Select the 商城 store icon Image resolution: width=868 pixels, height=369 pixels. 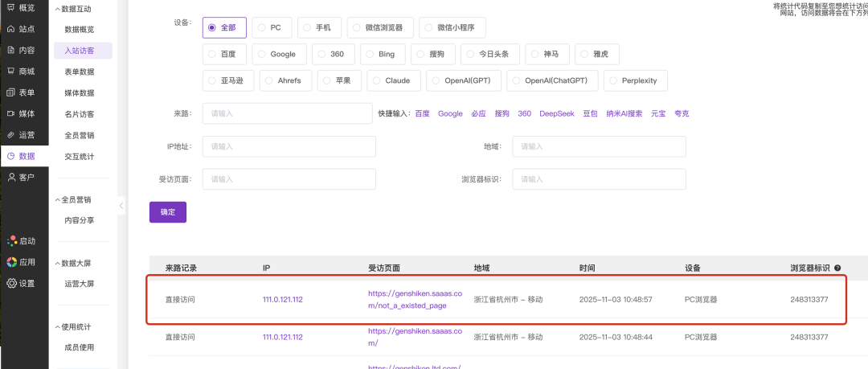click(x=11, y=71)
